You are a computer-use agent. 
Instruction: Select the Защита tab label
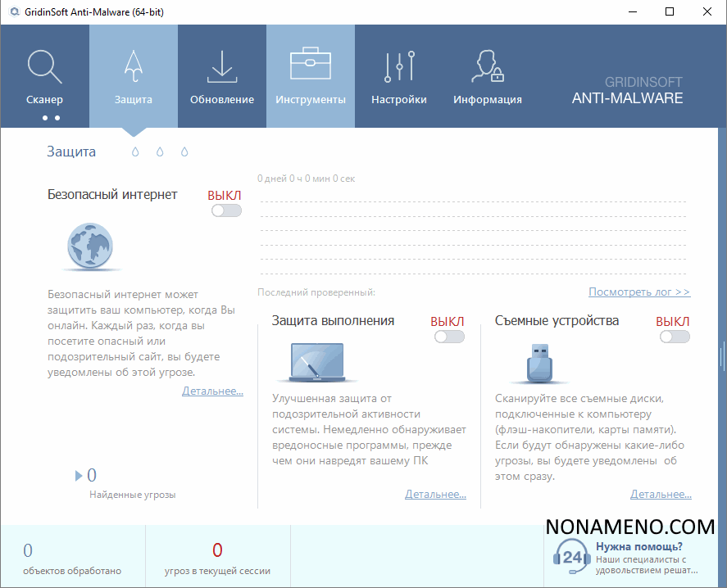tap(134, 100)
